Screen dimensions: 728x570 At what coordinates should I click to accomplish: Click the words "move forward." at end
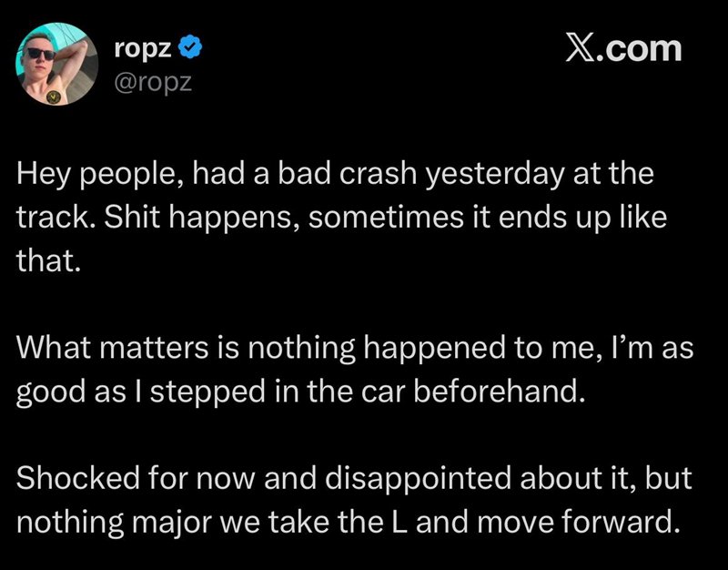pos(576,521)
